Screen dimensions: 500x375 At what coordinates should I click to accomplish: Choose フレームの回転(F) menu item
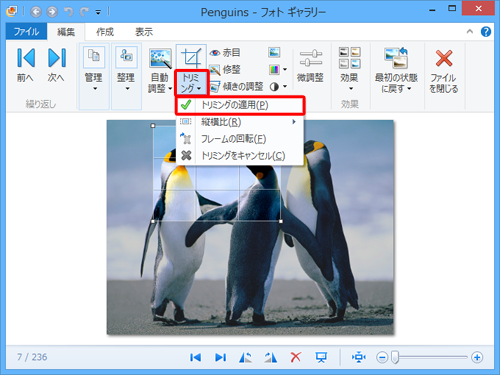tap(240, 139)
